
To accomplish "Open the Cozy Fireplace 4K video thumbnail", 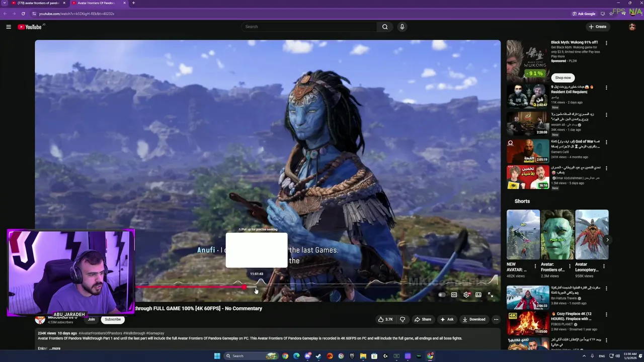I will pos(528,324).
